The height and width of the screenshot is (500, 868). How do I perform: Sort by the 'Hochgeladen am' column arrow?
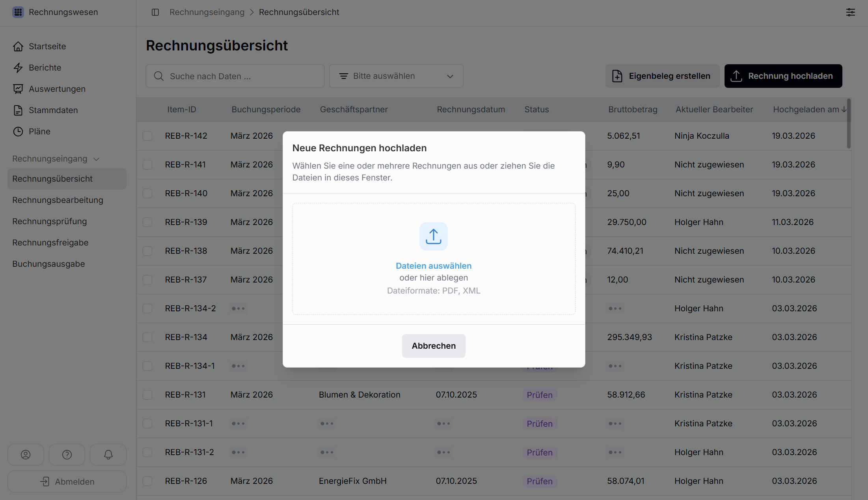(844, 110)
